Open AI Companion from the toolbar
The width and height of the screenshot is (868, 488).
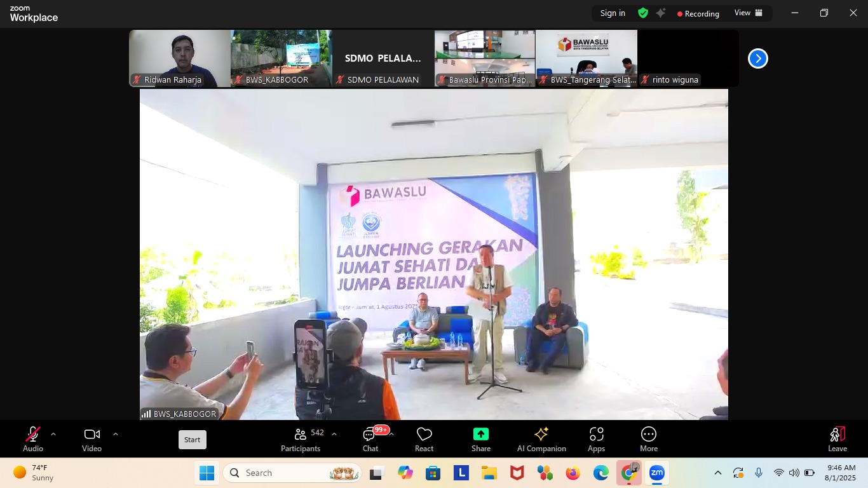coord(541,439)
